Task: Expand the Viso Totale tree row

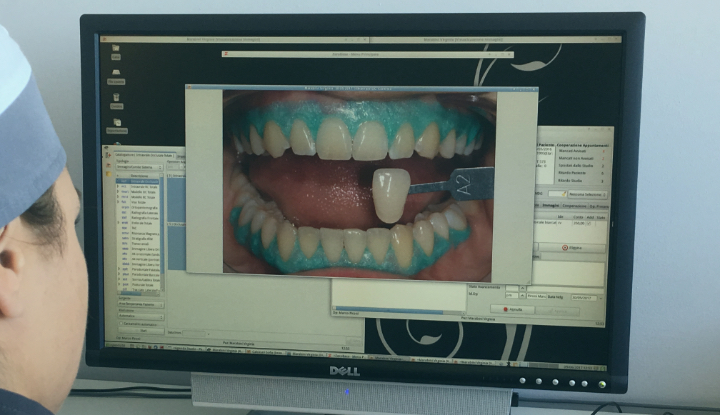Action: coord(119,202)
